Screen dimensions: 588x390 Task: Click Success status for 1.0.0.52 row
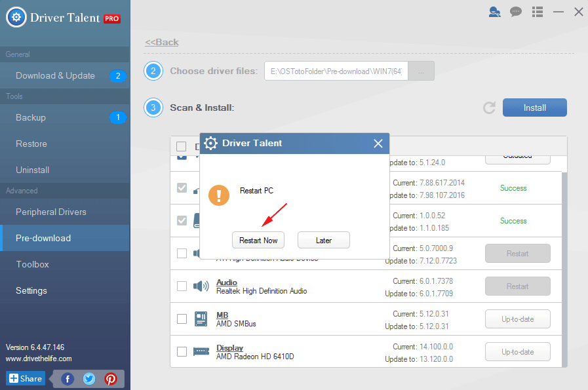pyautogui.click(x=513, y=221)
